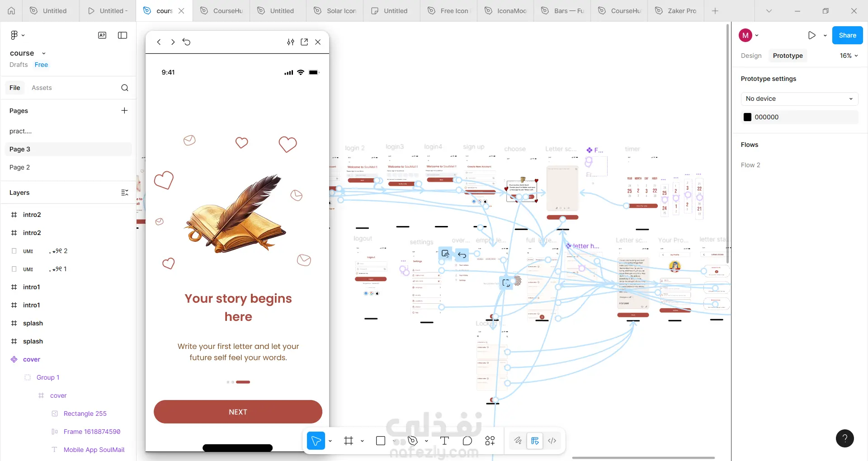Image resolution: width=868 pixels, height=461 pixels.
Task: Select the Frame tool in toolbar
Action: tap(349, 441)
